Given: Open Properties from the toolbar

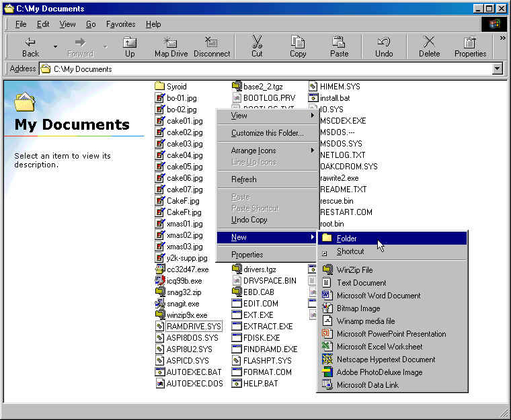Looking at the screenshot, I should [x=470, y=46].
